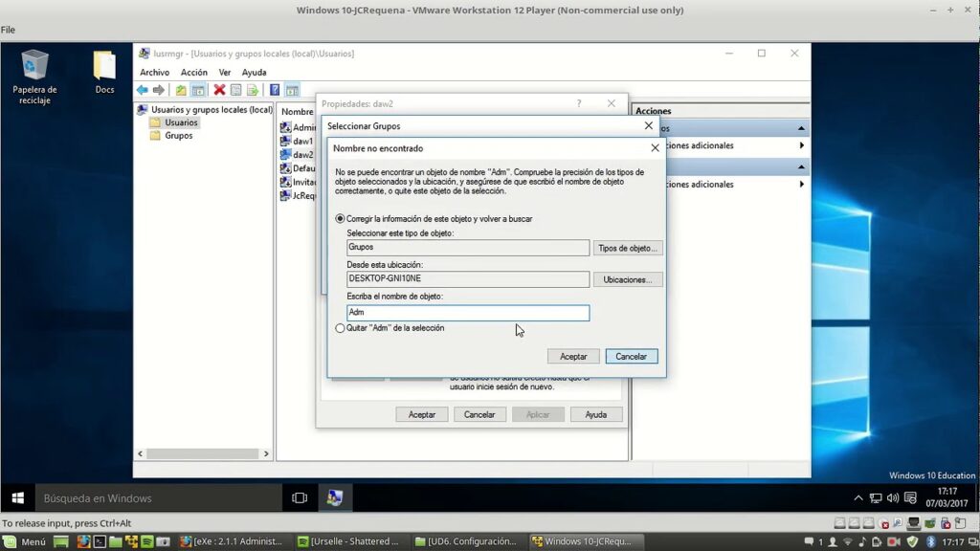Screen dimensions: 980x551
Task: Click the object name field containing 'Adm'
Action: pos(468,313)
